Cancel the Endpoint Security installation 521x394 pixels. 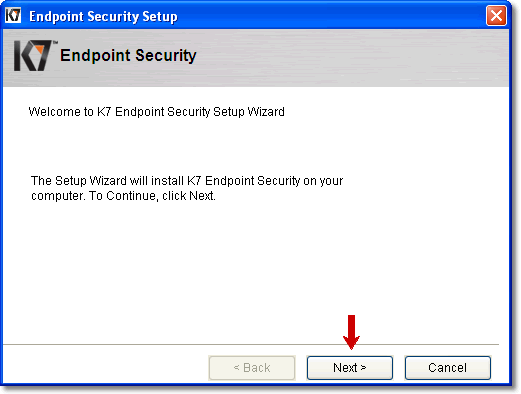448,368
